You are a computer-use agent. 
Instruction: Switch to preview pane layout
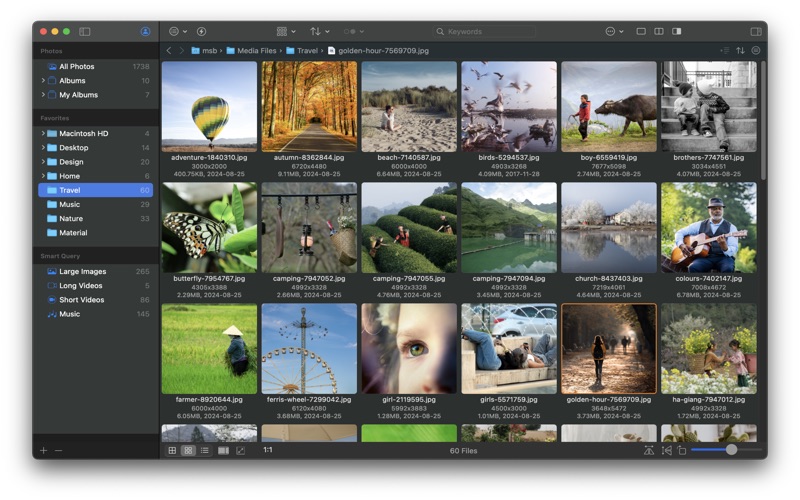click(x=677, y=32)
